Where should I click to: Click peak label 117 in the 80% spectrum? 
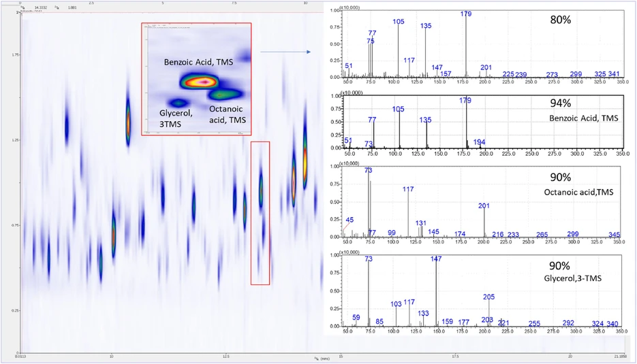[x=409, y=60]
